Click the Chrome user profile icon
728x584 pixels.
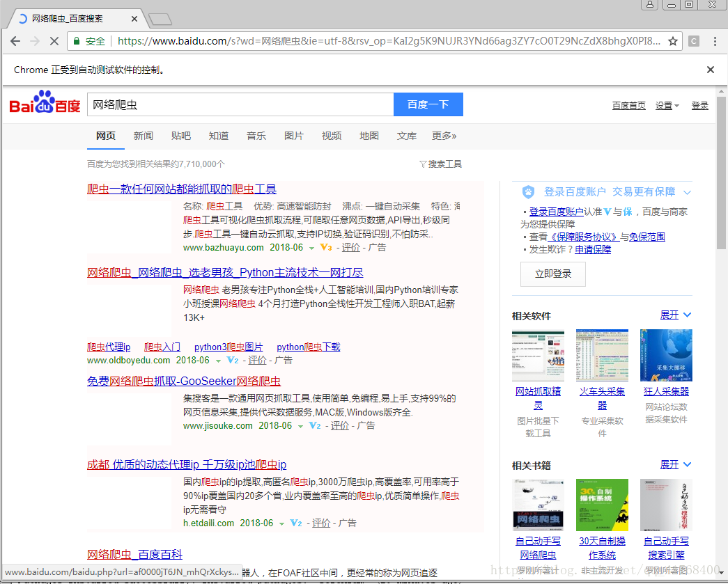click(650, 5)
